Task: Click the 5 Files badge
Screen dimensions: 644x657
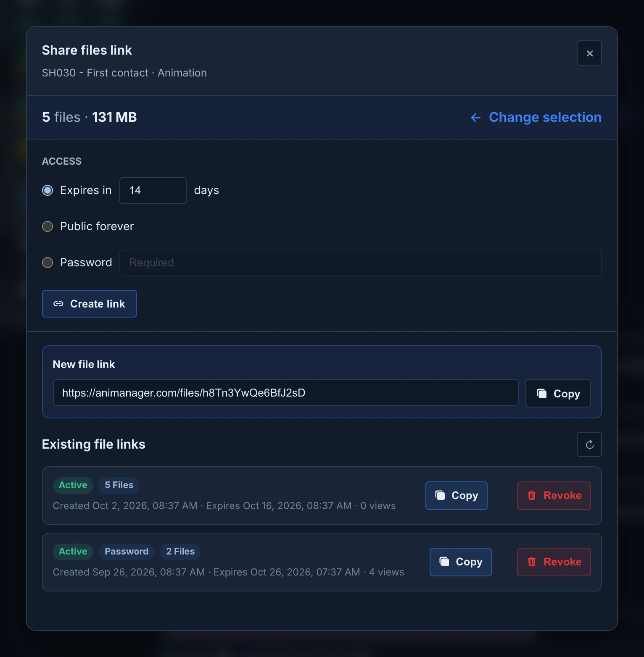Action: point(119,485)
